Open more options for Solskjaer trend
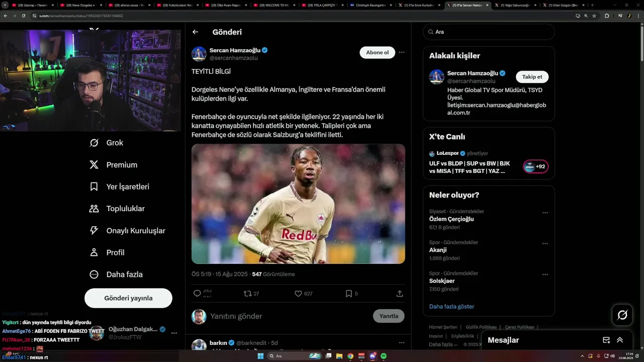644x362 pixels. coord(545,275)
